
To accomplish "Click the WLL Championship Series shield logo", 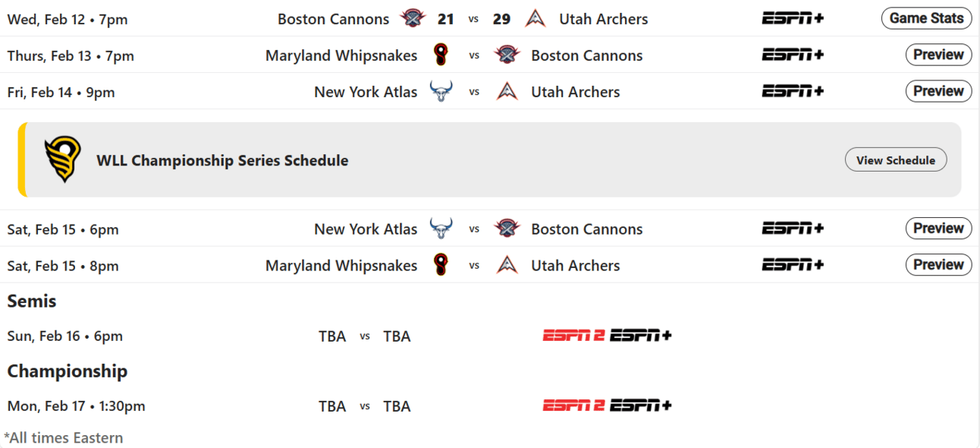I will point(62,160).
